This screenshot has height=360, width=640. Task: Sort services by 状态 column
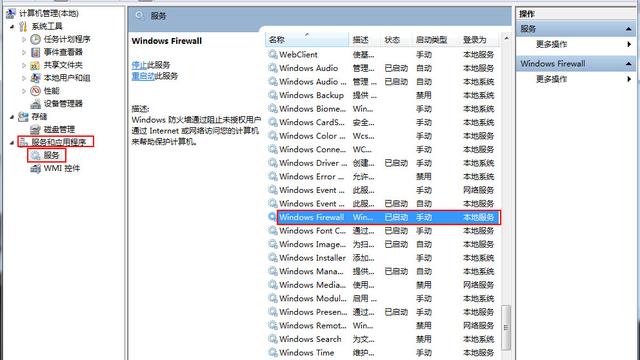tap(396, 40)
